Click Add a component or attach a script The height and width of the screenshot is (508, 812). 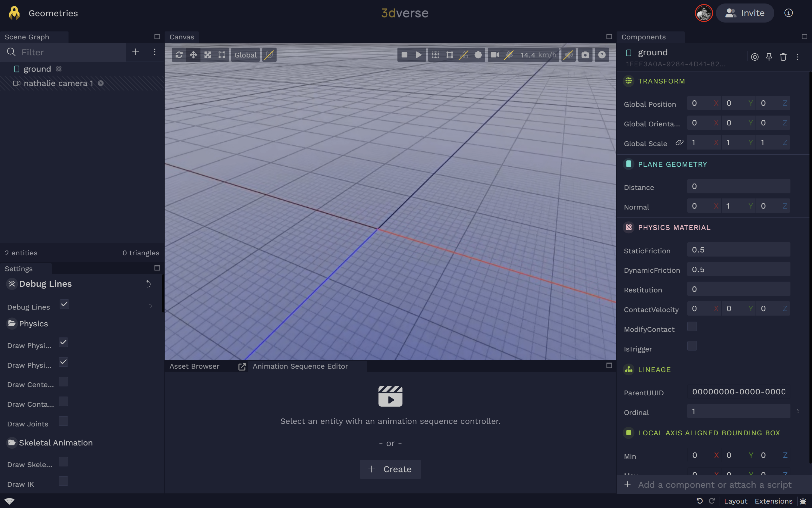click(714, 485)
